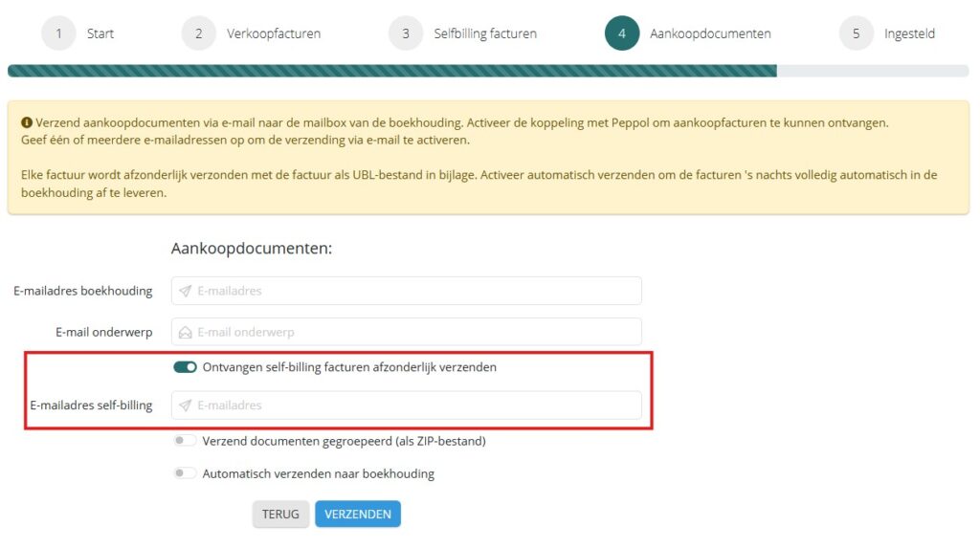Turn on 'Automatisch verzenden naar boekhouding'
Viewport: 980px width, 548px height.
(185, 473)
